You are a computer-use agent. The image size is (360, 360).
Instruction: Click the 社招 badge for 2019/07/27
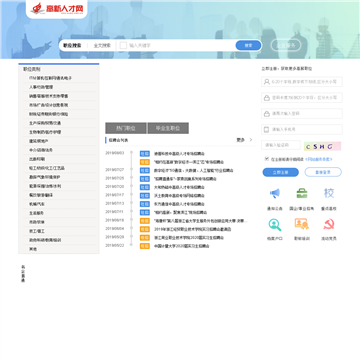[x=145, y=170]
